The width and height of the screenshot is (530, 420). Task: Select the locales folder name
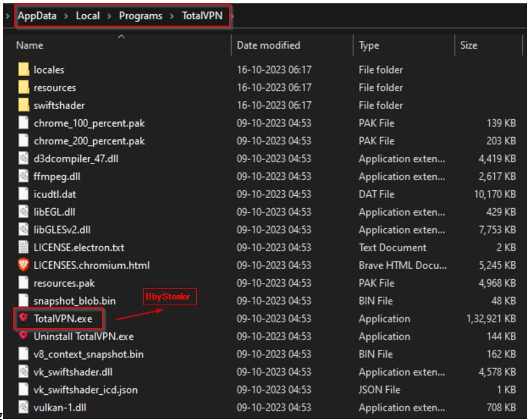click(49, 69)
